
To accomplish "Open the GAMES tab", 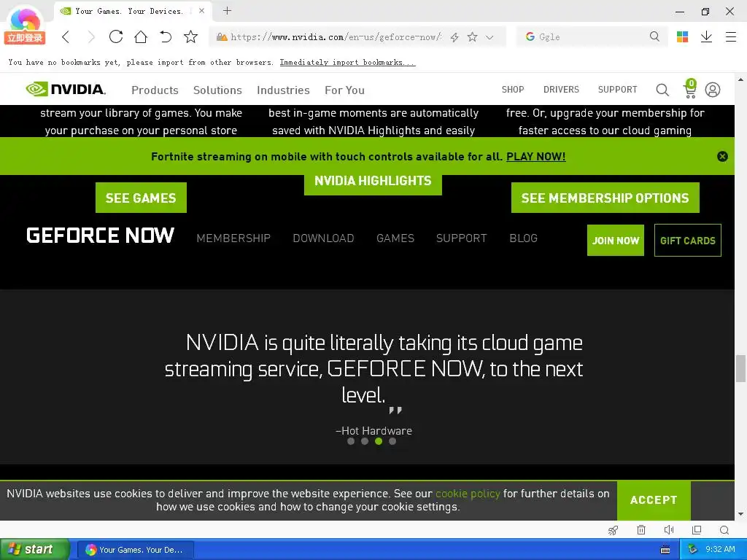I will (x=395, y=238).
